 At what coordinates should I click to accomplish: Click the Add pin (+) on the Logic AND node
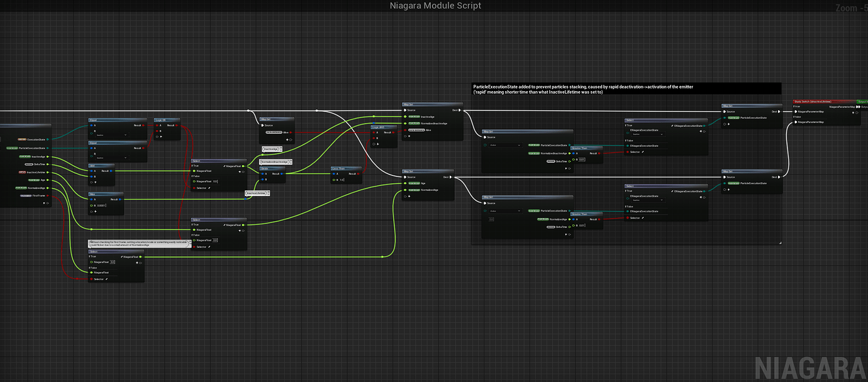pos(376,145)
